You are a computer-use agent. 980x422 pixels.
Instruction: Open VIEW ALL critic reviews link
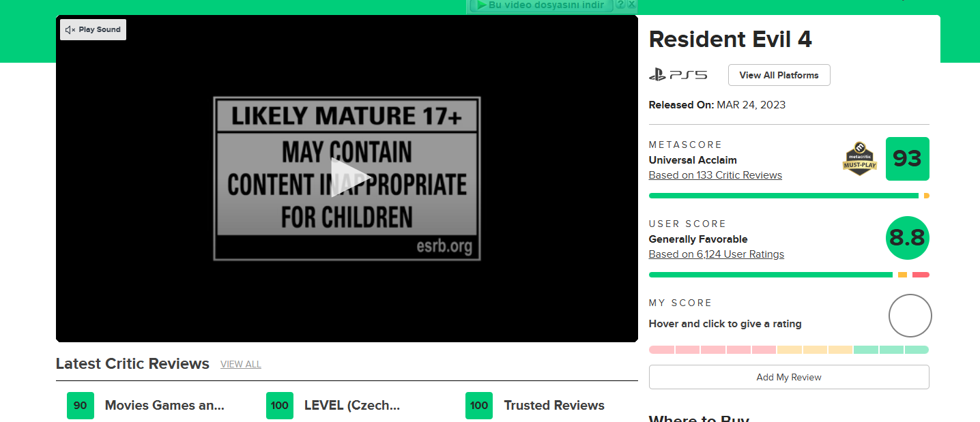tap(241, 365)
